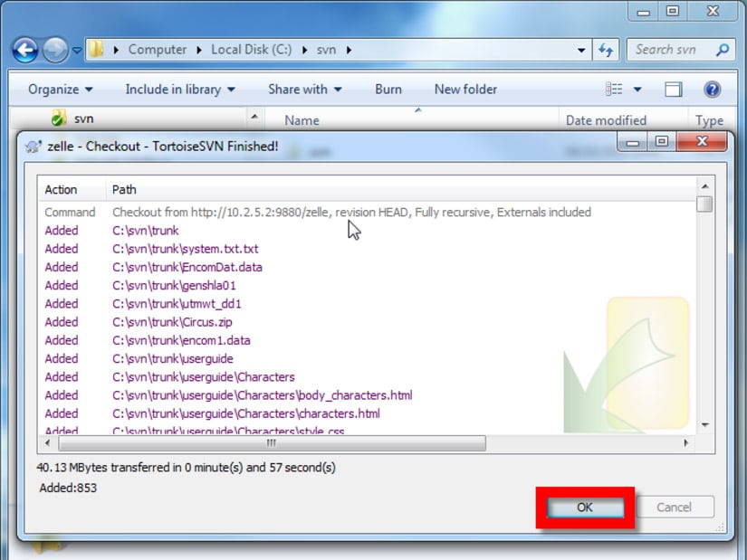Screen dimensions: 747x560
Task: Click New folder in the toolbar
Action: point(465,89)
